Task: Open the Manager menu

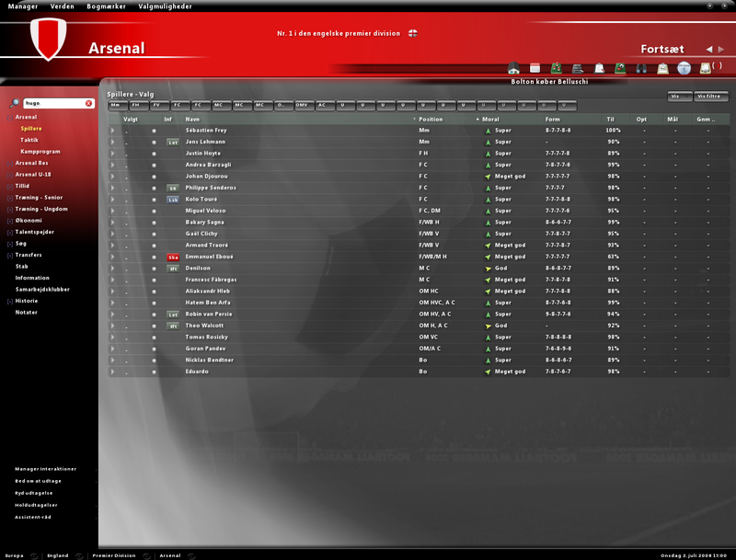Action: tap(22, 6)
